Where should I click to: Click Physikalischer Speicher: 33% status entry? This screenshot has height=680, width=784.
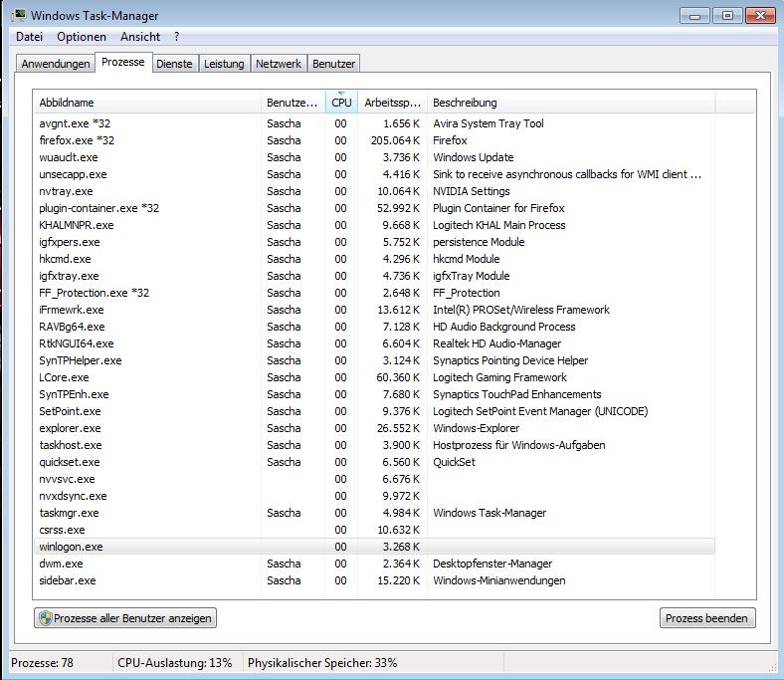coord(322,663)
